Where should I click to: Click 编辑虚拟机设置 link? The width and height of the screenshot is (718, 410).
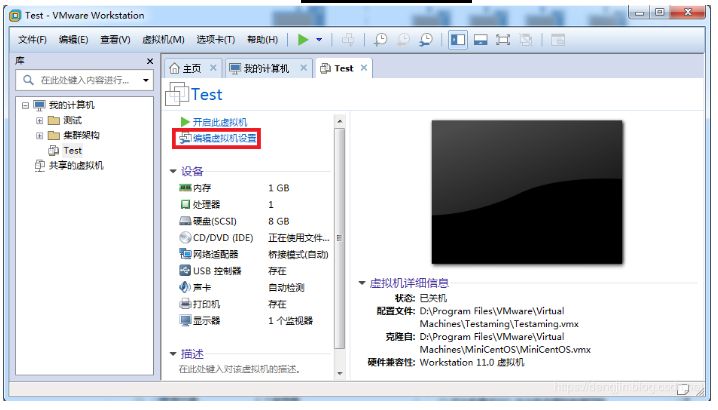tap(224, 138)
